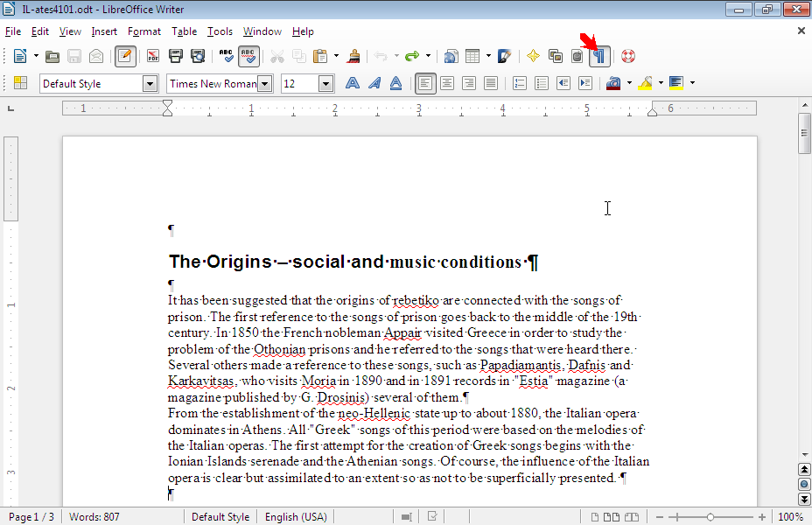Open the View menu

pos(70,31)
